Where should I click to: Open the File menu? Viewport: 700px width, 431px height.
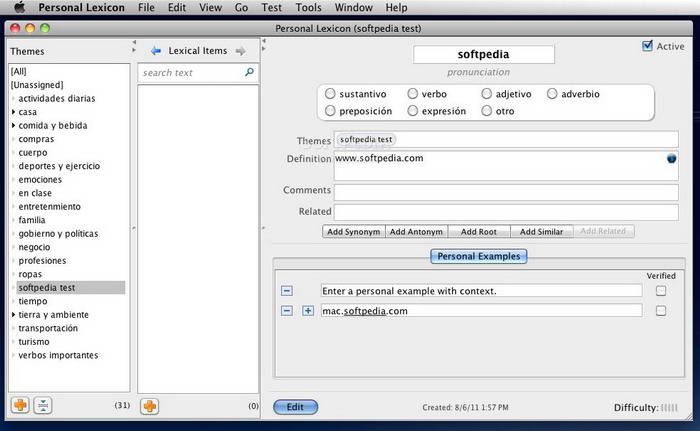[x=146, y=8]
